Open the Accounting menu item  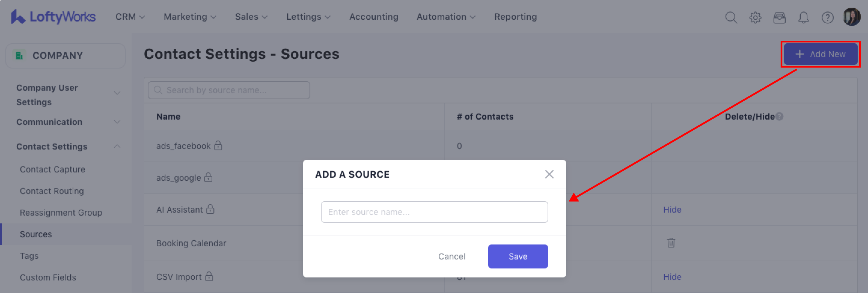click(x=373, y=16)
